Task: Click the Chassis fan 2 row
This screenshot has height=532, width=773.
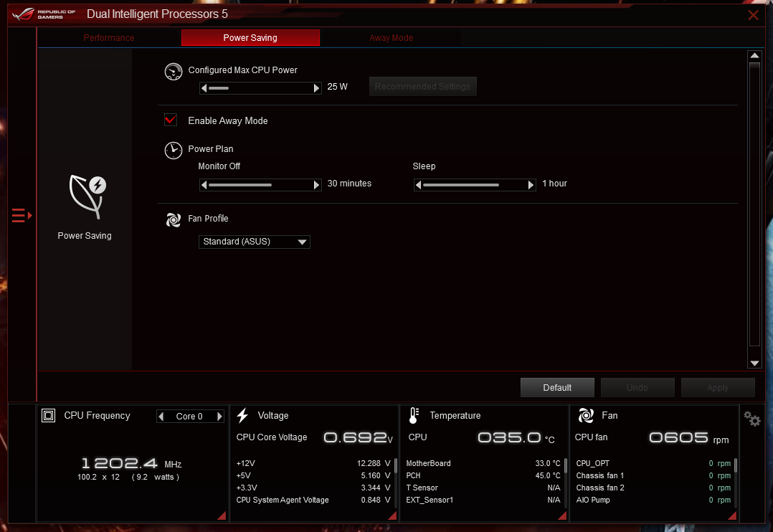Action: (x=653, y=488)
